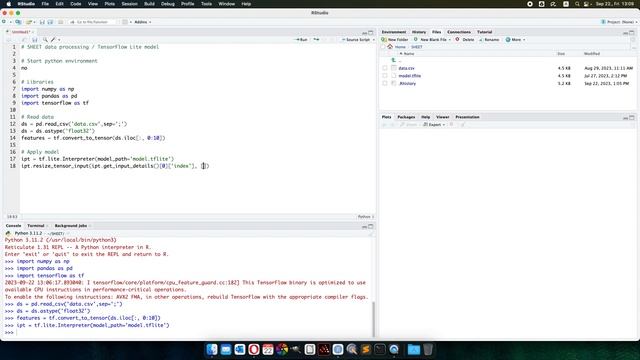Click the Re-run previous region icon

[x=316, y=40]
